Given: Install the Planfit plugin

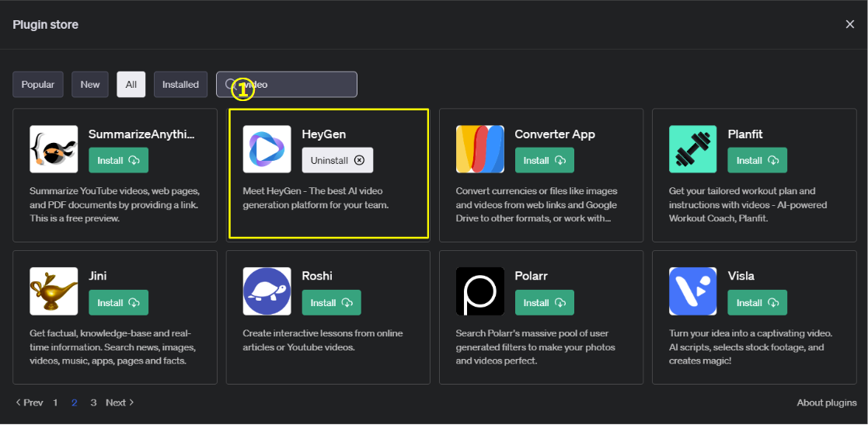Looking at the screenshot, I should [x=758, y=161].
